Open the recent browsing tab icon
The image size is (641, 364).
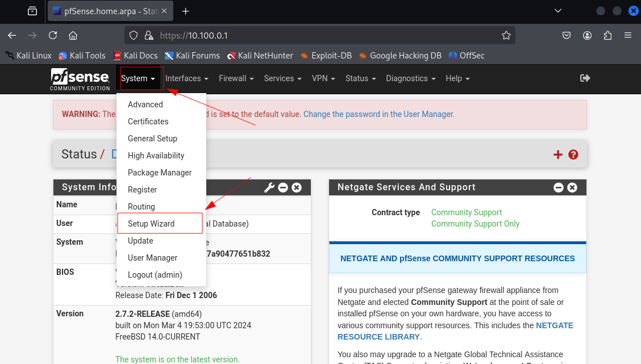[x=32, y=11]
